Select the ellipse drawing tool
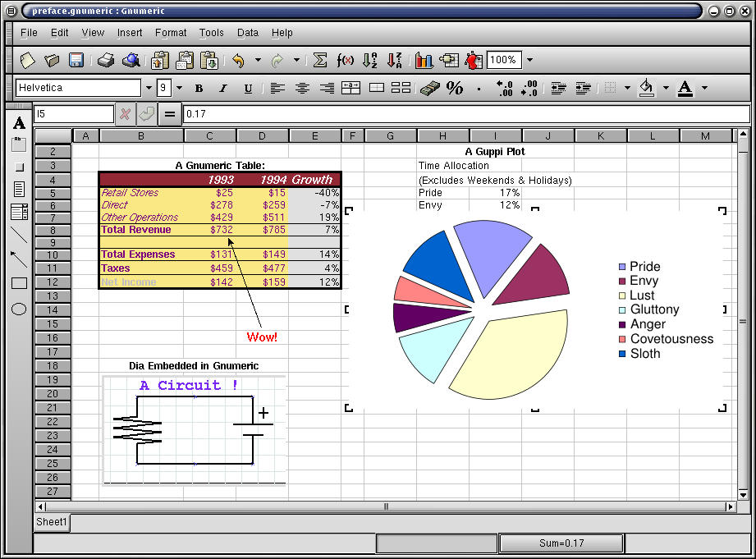Image resolution: width=756 pixels, height=559 pixels. (x=19, y=309)
